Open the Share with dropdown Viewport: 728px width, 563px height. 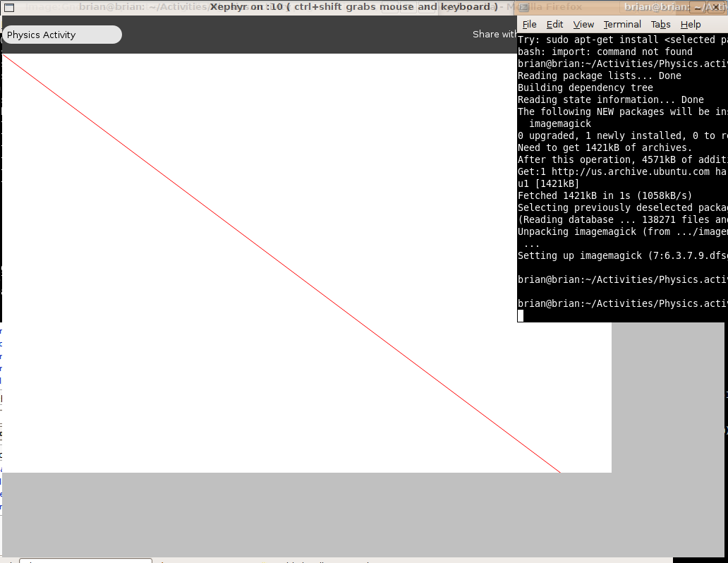495,35
